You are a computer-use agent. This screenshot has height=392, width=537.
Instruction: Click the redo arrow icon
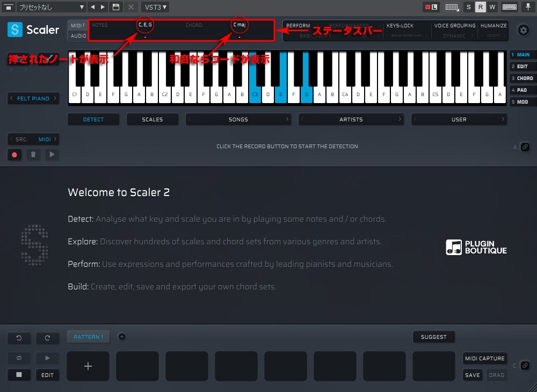click(x=47, y=338)
